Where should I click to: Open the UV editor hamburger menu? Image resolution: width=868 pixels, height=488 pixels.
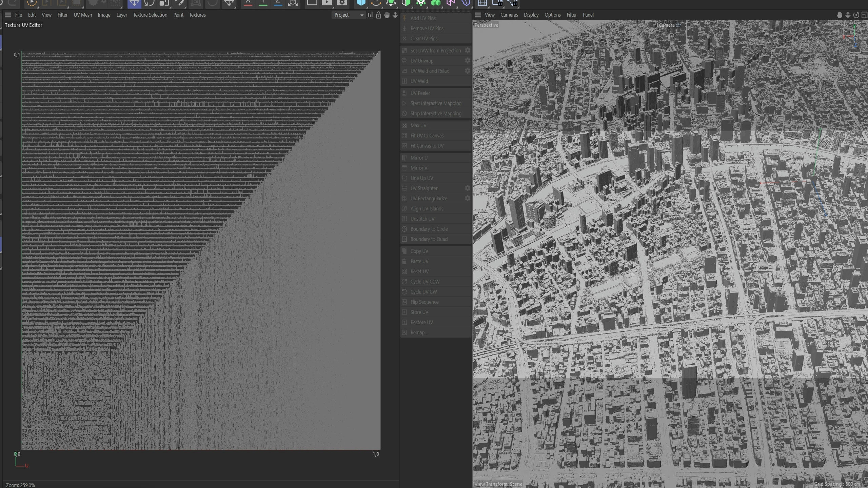pyautogui.click(x=8, y=15)
